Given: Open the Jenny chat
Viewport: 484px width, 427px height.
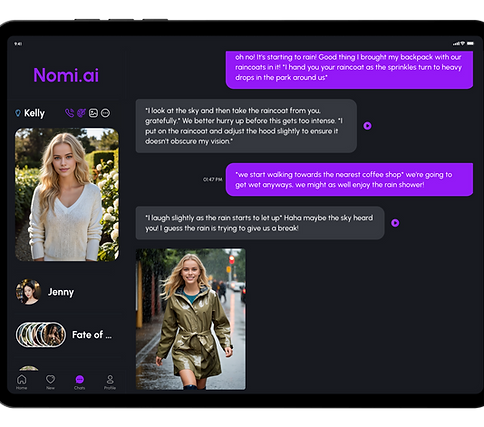Looking at the screenshot, I should [x=67, y=292].
